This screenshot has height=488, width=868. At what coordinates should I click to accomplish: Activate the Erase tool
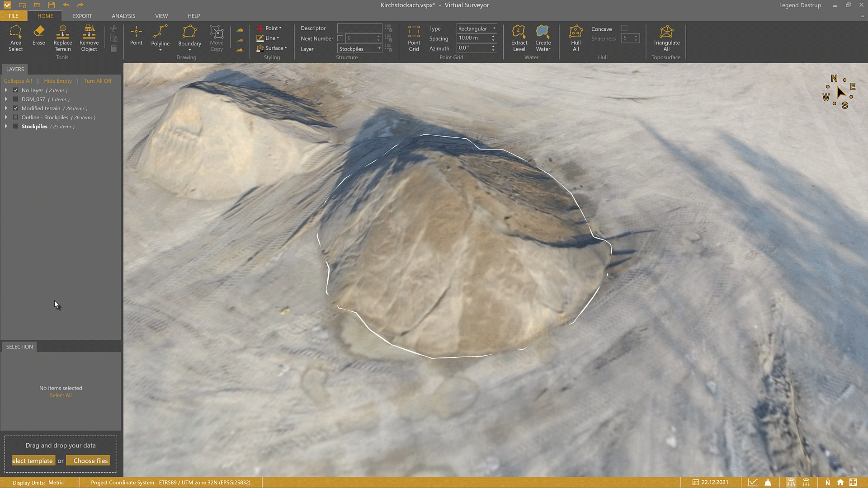pos(38,38)
